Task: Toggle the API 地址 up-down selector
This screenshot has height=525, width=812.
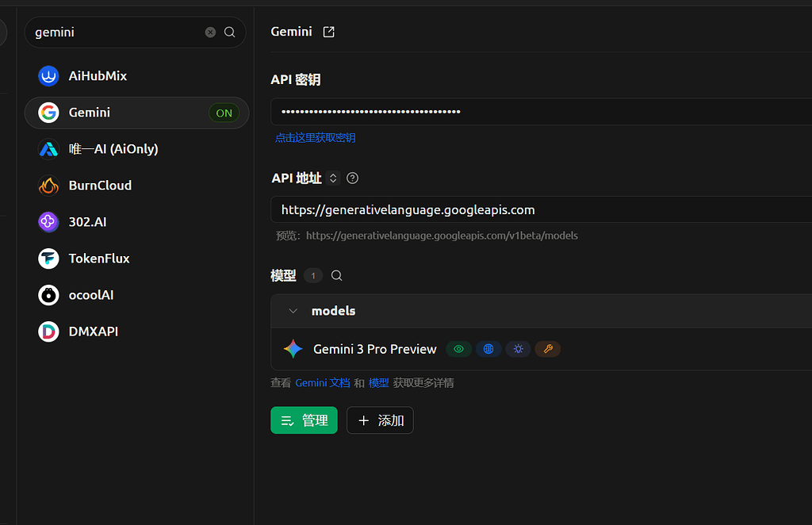Action: coord(333,178)
